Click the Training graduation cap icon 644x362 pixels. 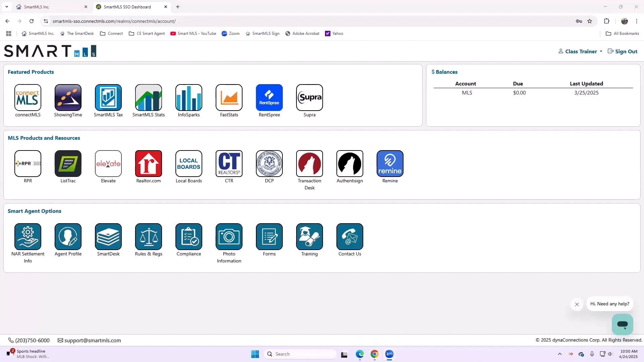[x=309, y=237]
